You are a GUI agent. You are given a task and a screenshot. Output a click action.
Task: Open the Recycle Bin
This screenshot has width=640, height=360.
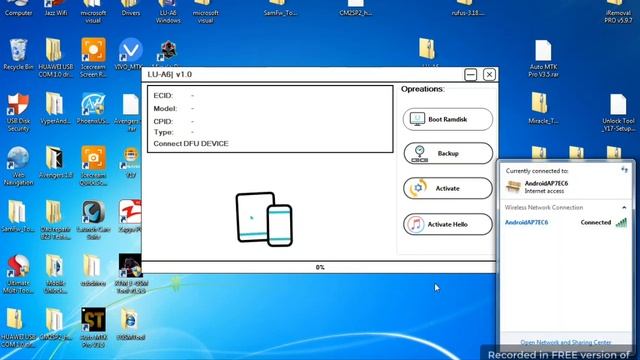click(x=18, y=54)
